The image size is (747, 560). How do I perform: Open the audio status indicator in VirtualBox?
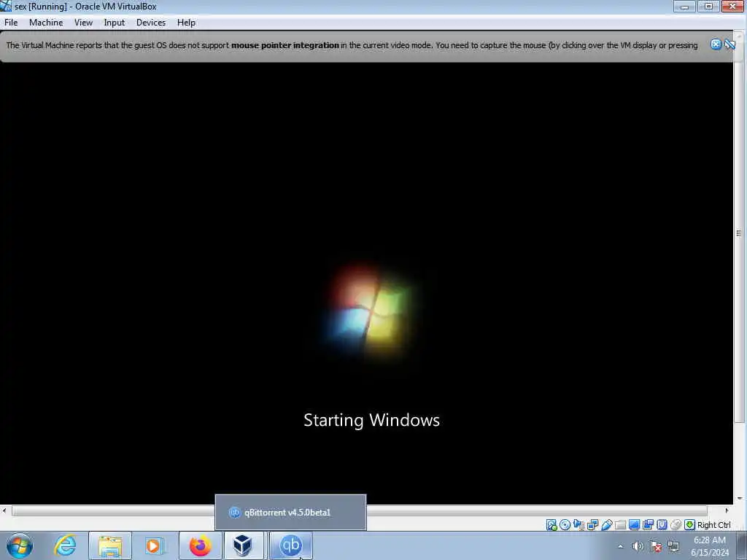tap(578, 525)
